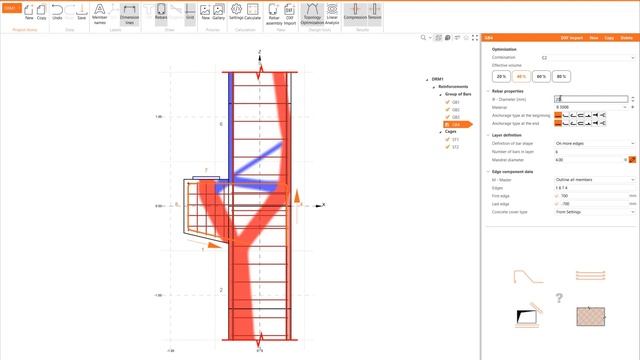Toggle Topology Optimization tool

[312, 14]
